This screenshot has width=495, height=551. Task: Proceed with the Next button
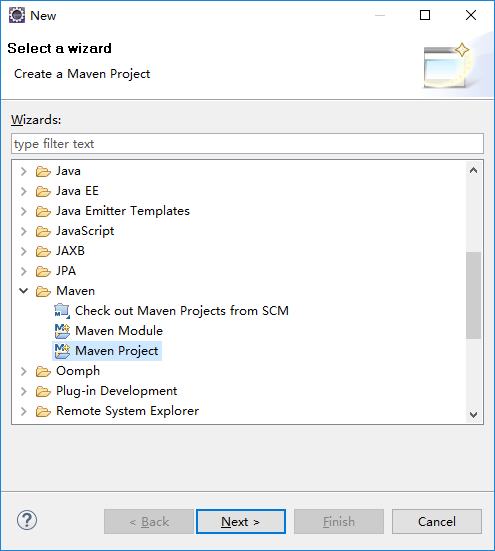click(241, 521)
